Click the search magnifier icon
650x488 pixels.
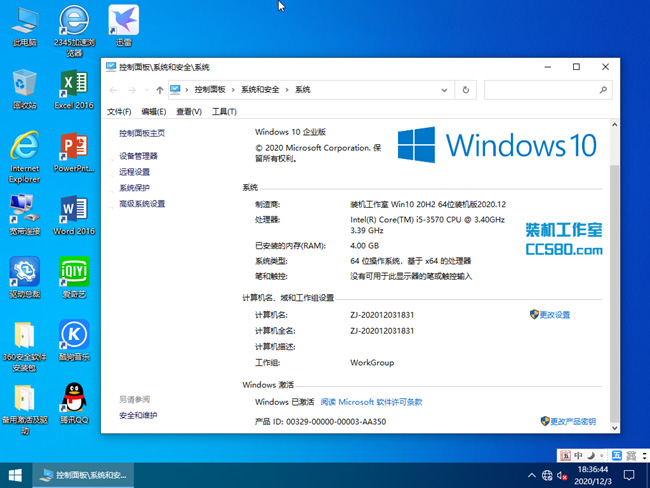603,90
